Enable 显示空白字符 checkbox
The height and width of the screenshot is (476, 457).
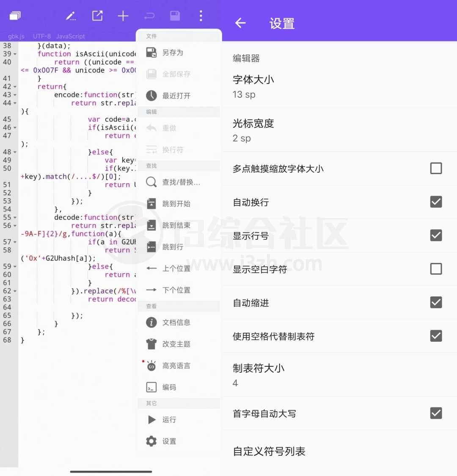[436, 268]
